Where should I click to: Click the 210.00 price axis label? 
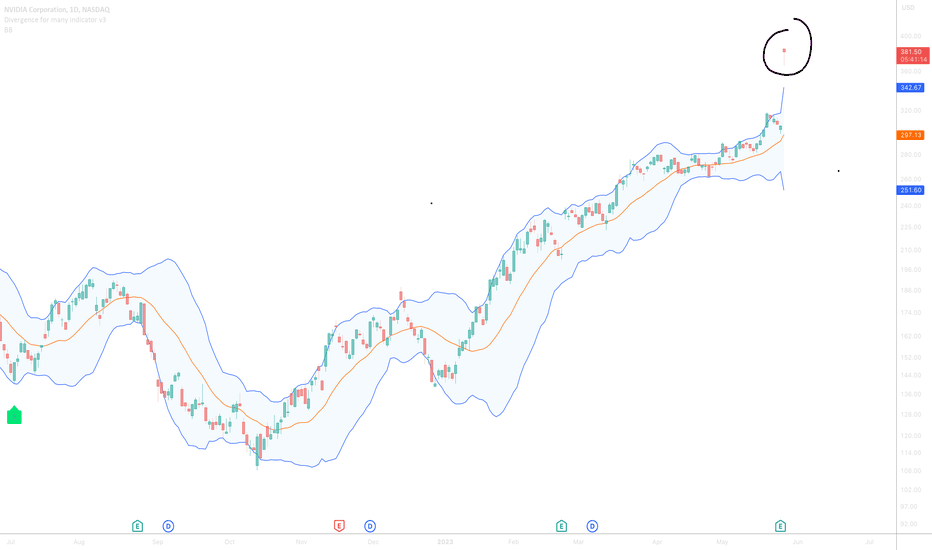pos(910,250)
